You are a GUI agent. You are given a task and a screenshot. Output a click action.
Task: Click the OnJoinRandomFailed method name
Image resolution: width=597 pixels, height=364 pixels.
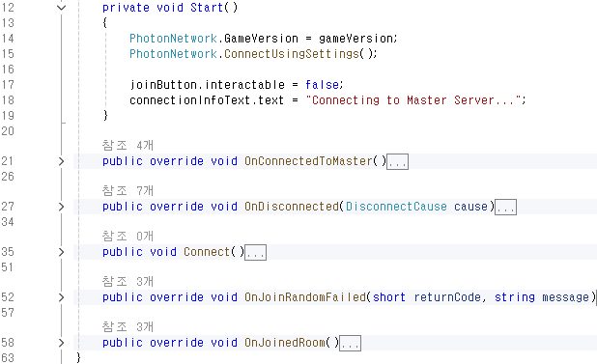pyautogui.click(x=305, y=297)
